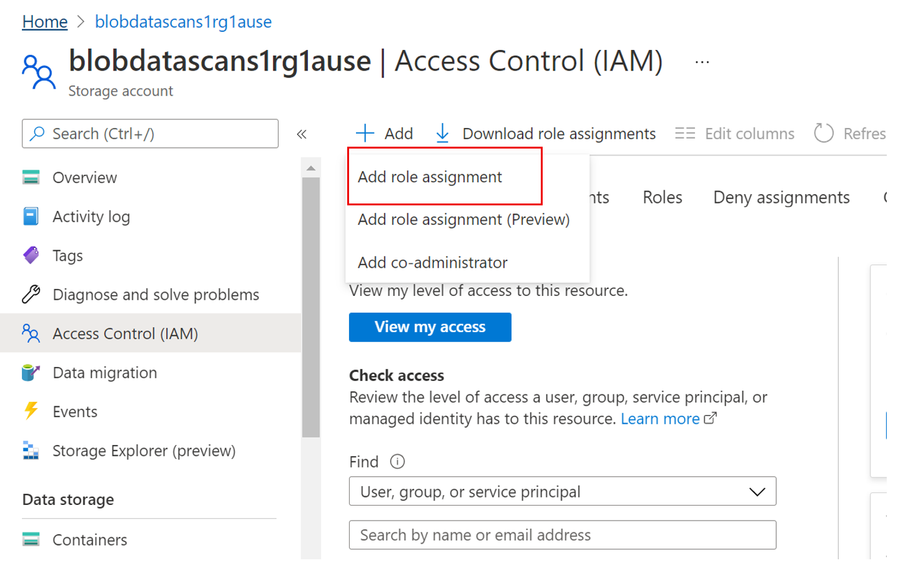
Task: Click the chevron on the Find dropdown
Action: pyautogui.click(x=757, y=492)
